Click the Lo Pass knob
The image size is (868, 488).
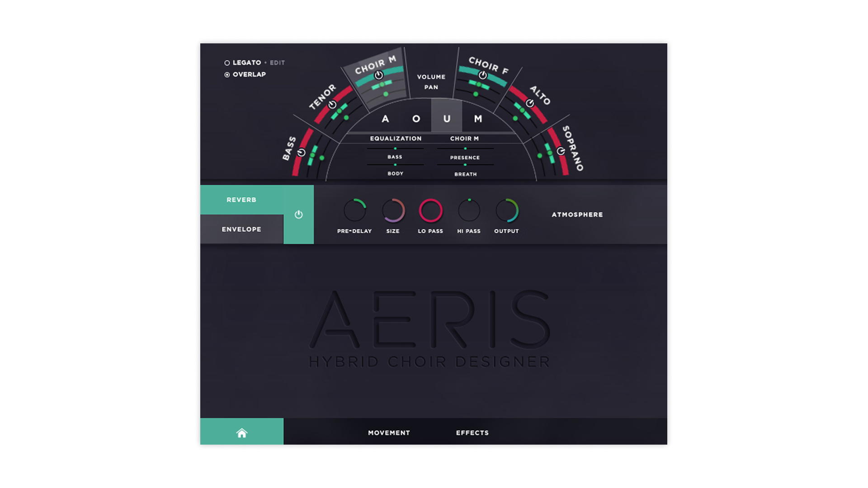[x=430, y=211]
